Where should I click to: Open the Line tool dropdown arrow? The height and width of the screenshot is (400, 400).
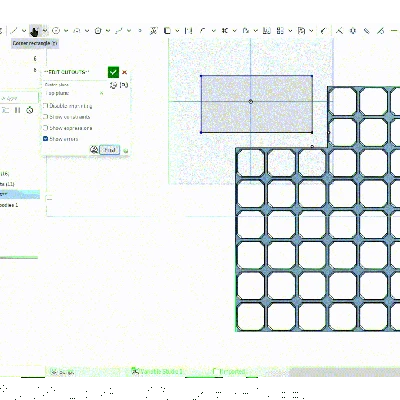coord(24,31)
